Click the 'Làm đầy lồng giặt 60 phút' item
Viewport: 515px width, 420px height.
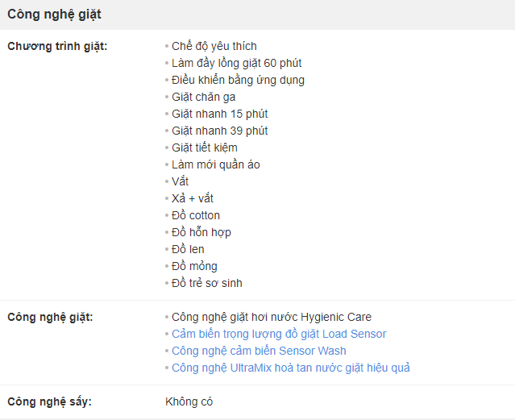(x=236, y=63)
